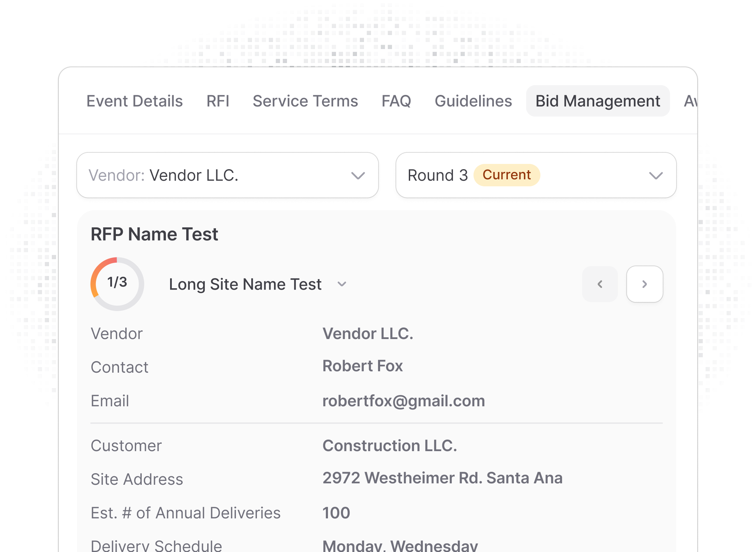Image resolution: width=756 pixels, height=552 pixels.
Task: Select the FAQ tab
Action: click(396, 101)
